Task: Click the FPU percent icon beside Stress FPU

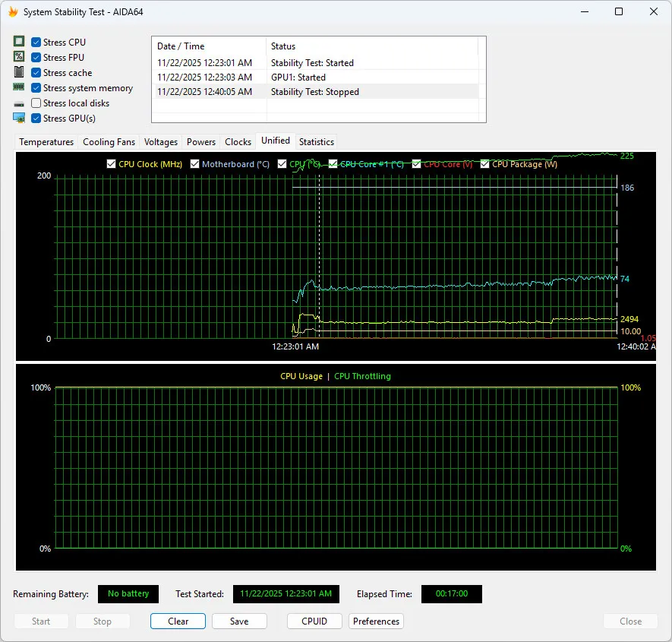Action: (19, 57)
